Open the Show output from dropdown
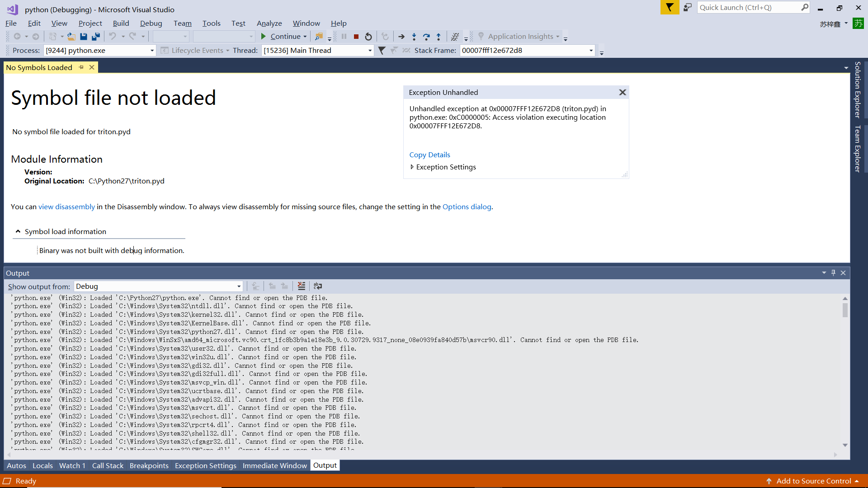 click(239, 286)
